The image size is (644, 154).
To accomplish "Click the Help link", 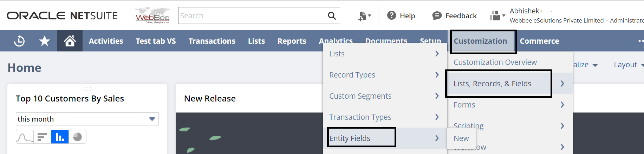I will [x=407, y=16].
